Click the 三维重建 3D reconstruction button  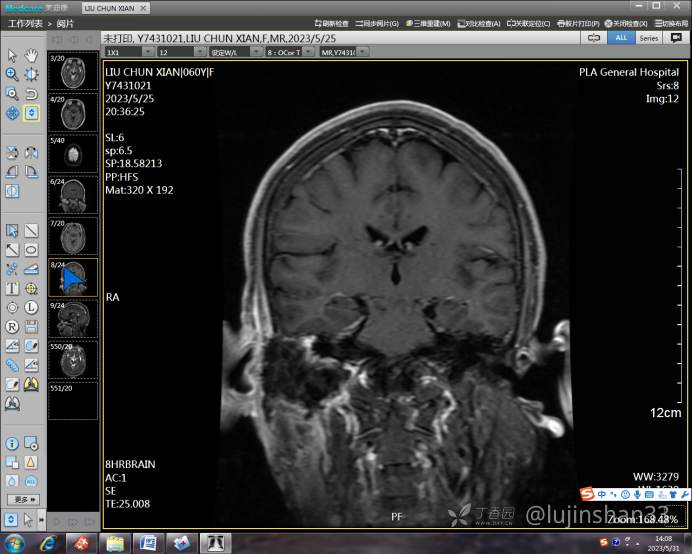421,22
